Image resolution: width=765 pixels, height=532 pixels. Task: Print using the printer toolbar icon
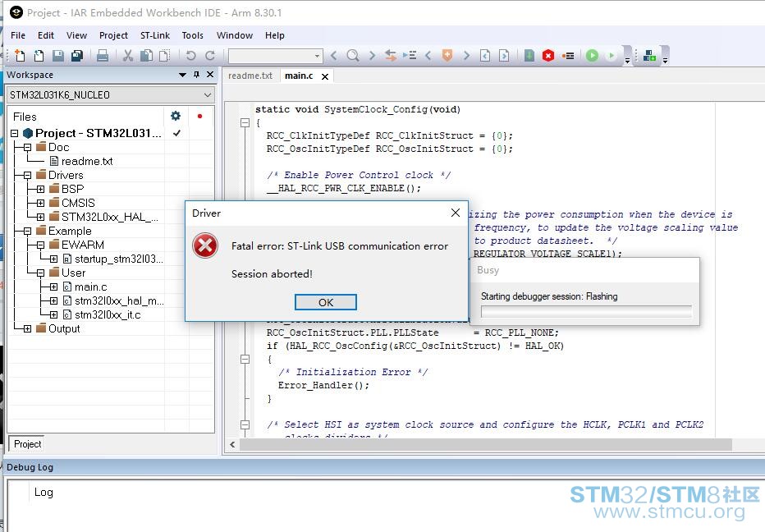tap(103, 56)
